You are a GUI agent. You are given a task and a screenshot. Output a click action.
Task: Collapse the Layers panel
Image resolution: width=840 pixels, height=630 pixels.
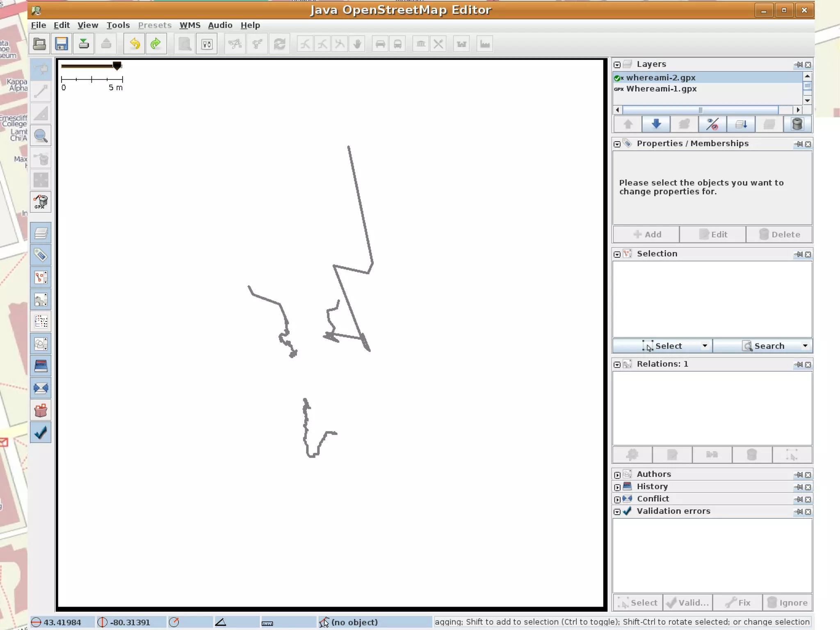point(617,65)
